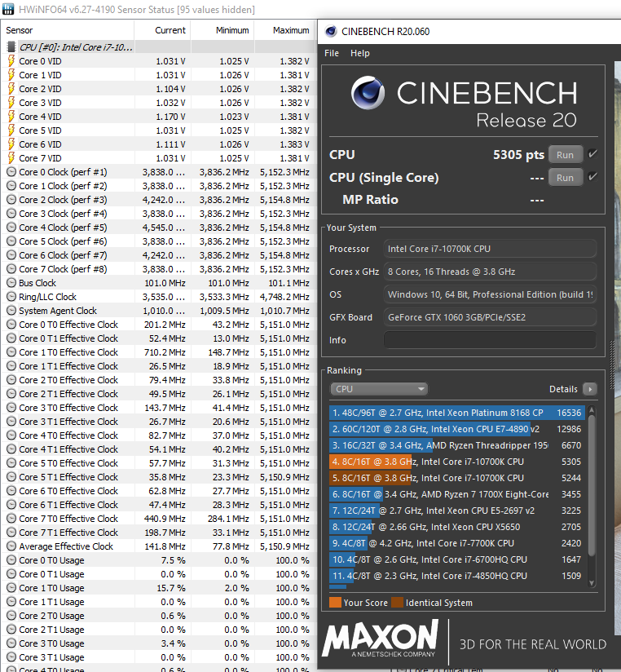Image resolution: width=621 pixels, height=672 pixels.
Task: Click the Cores x GHz field
Action: click(490, 272)
